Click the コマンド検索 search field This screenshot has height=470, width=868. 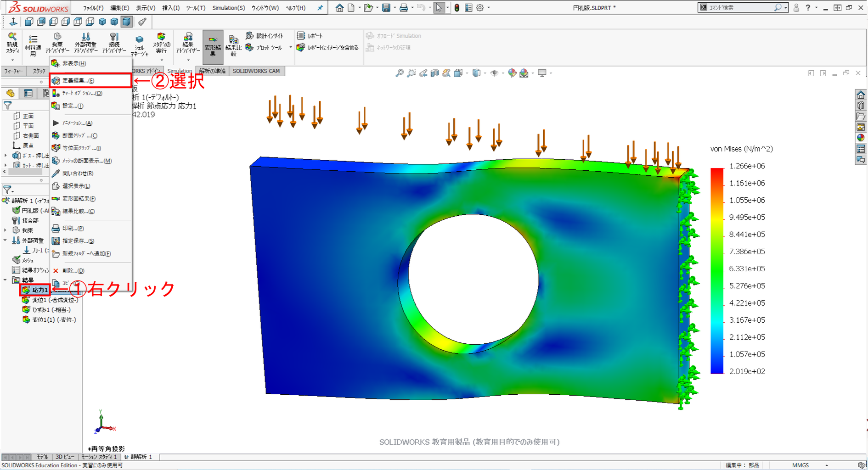(740, 7)
